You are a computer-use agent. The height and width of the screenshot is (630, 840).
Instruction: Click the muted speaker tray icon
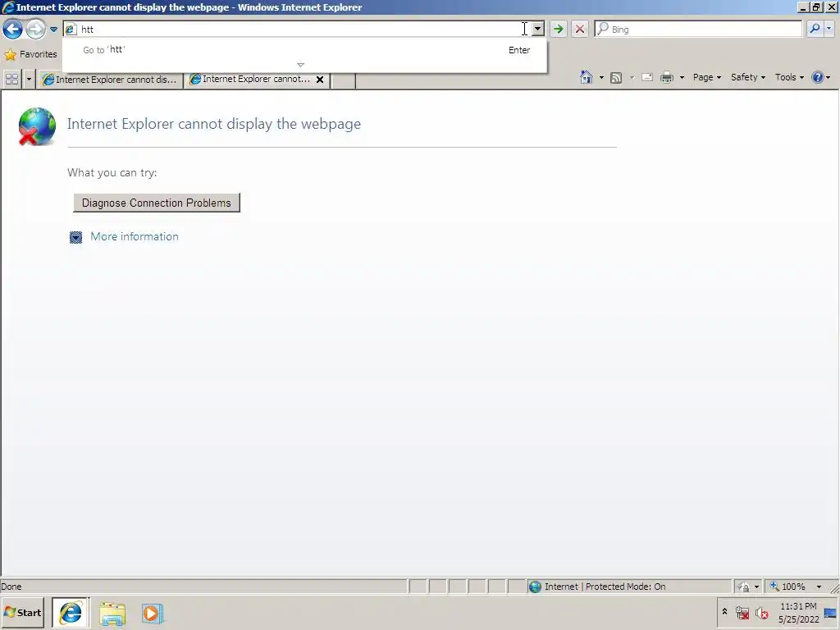[761, 612]
